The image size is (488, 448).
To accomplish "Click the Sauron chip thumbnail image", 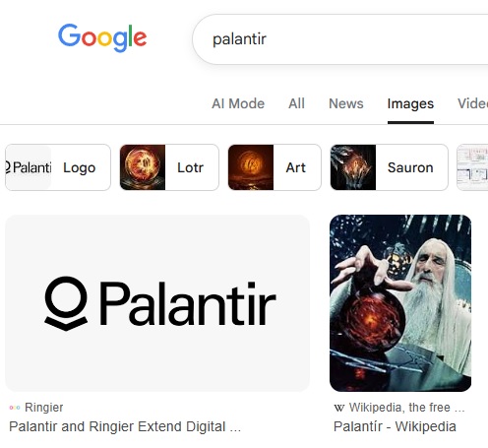I will [353, 167].
